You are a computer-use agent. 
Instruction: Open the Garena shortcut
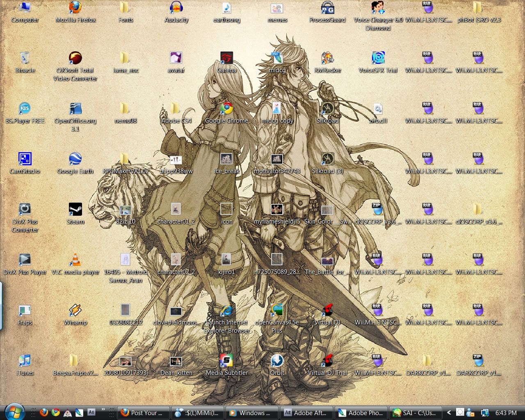pos(227,62)
